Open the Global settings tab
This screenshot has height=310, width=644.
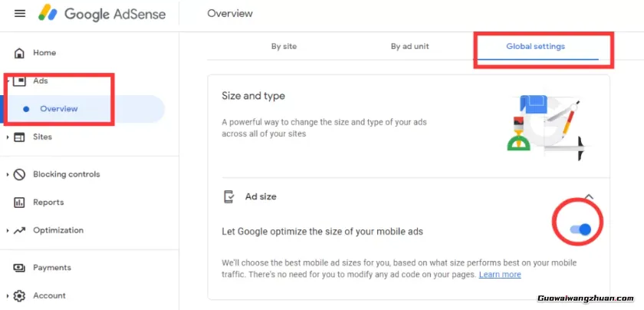tap(535, 46)
